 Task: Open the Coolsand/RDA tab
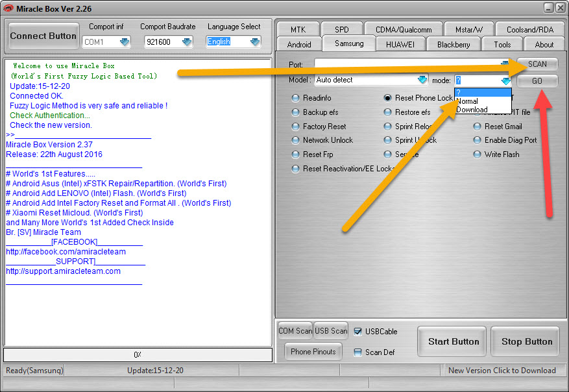530,29
